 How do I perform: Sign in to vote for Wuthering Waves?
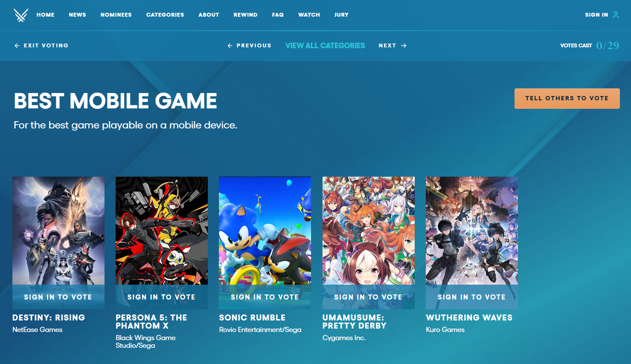point(471,297)
